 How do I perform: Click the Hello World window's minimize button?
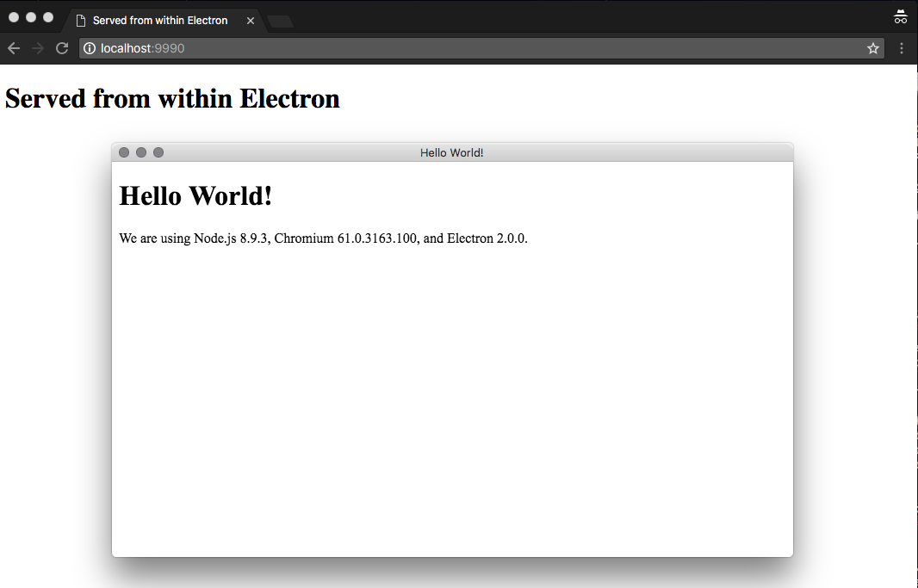141,152
